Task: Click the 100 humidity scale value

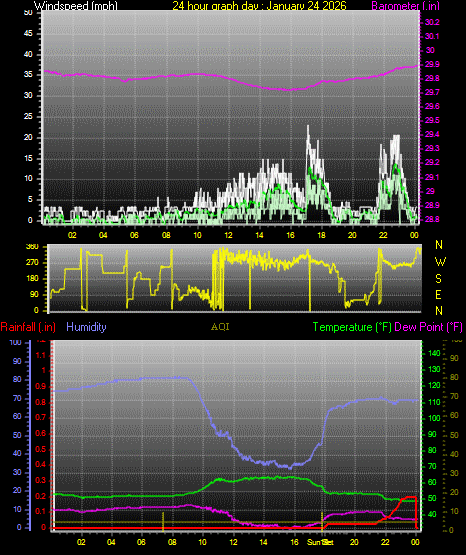Action: [15, 343]
